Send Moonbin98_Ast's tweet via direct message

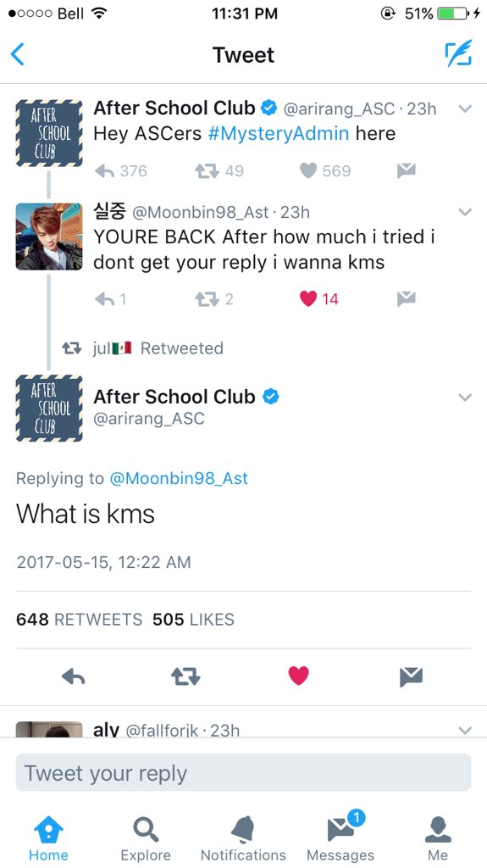point(407,299)
